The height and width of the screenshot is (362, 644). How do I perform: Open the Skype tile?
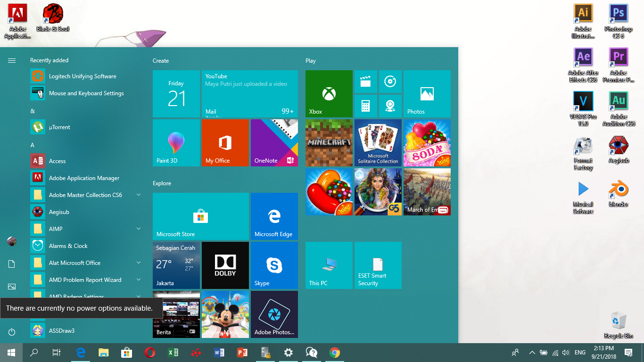point(274,265)
